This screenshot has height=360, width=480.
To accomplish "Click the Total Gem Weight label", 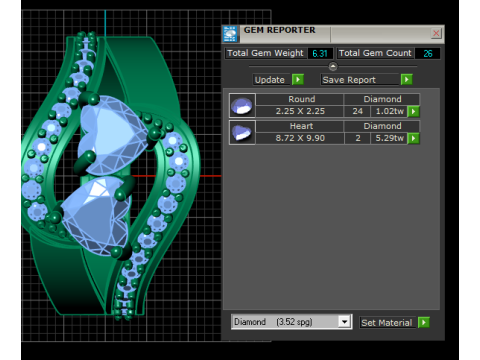I will coord(265,53).
